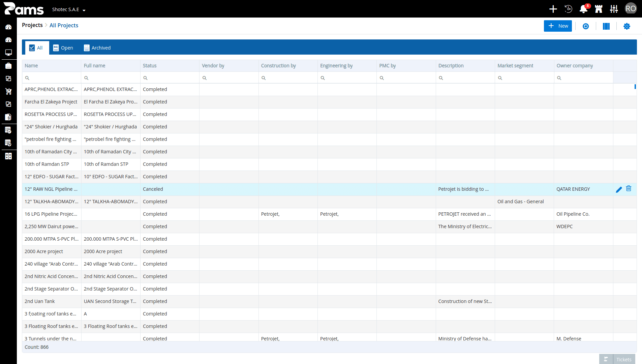This screenshot has width=642, height=364.
Task: Sort by the Owner company column header
Action: [584, 66]
